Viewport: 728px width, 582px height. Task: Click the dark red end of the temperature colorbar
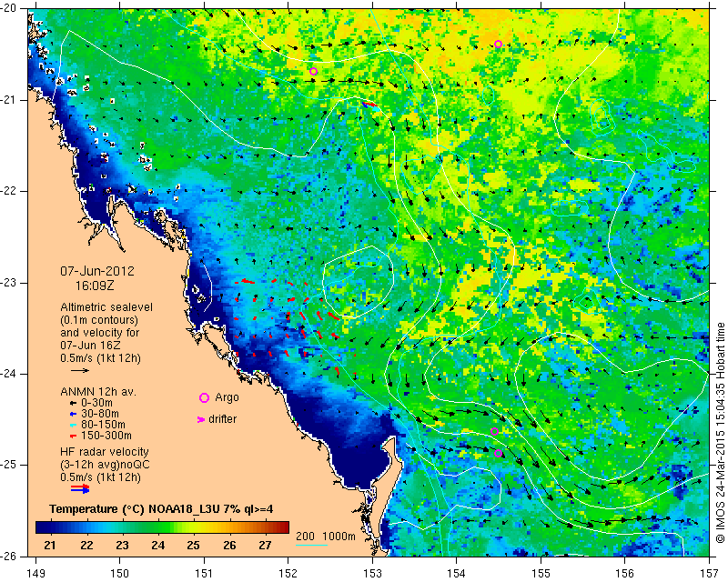point(284,527)
